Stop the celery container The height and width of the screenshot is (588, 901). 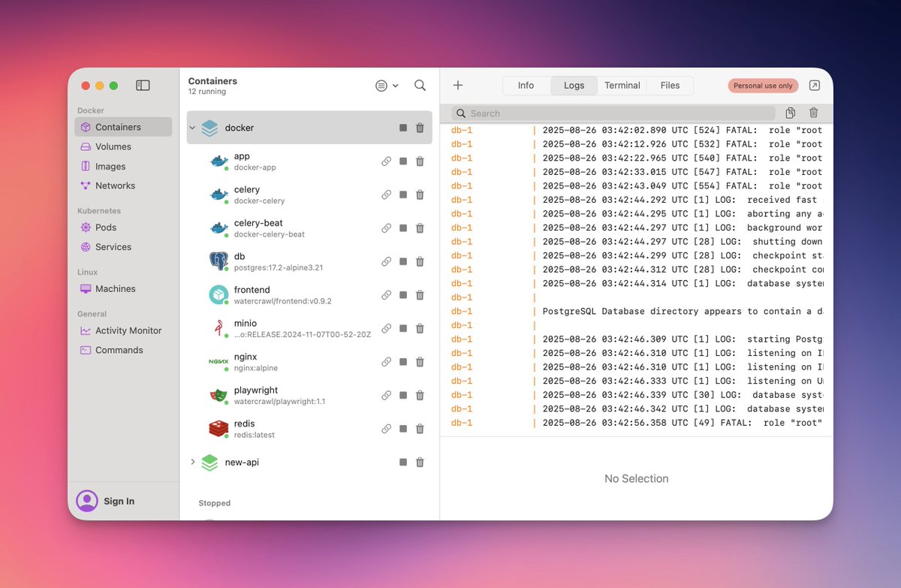(x=403, y=194)
